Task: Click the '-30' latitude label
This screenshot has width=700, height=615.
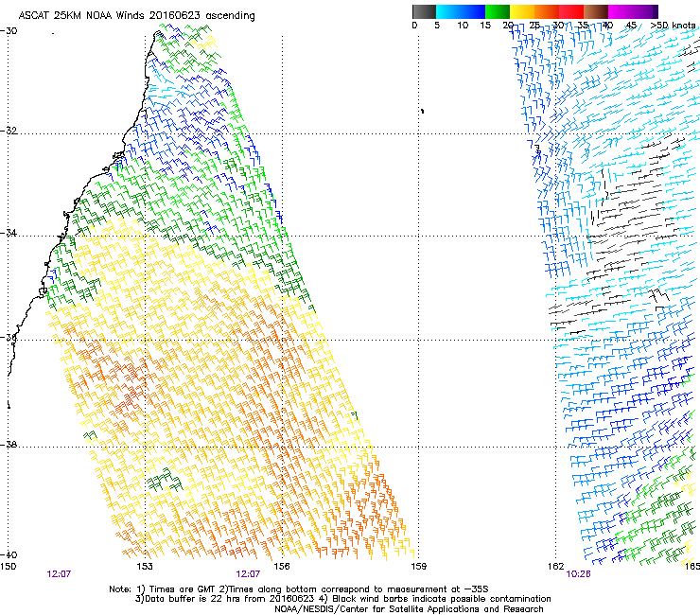Action: point(9,31)
